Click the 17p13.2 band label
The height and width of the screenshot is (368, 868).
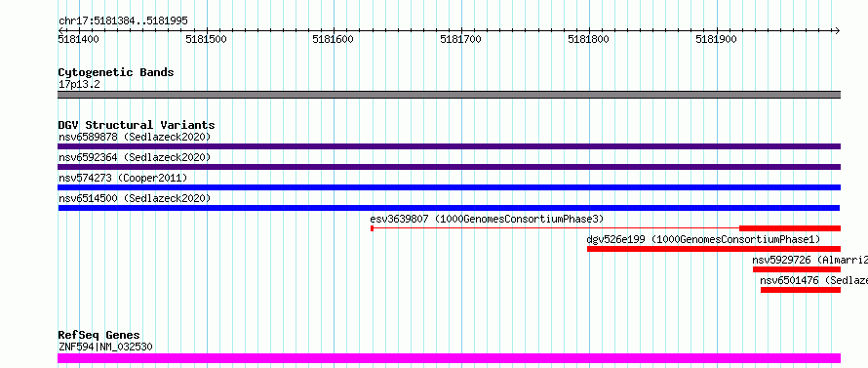point(79,84)
